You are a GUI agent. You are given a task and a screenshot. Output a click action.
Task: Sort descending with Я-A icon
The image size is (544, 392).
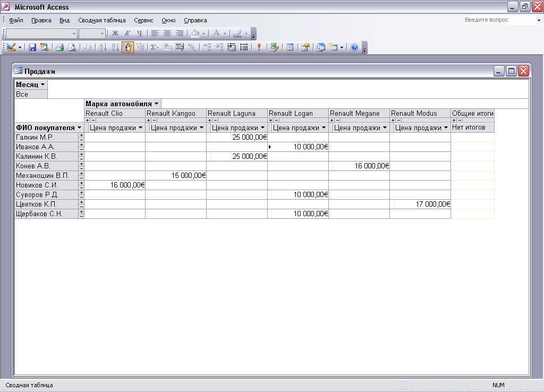(115, 47)
